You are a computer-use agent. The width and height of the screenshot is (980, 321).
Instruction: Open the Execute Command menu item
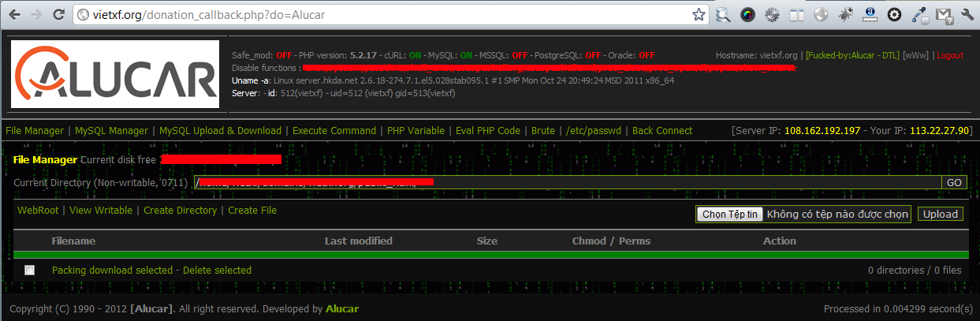point(334,131)
